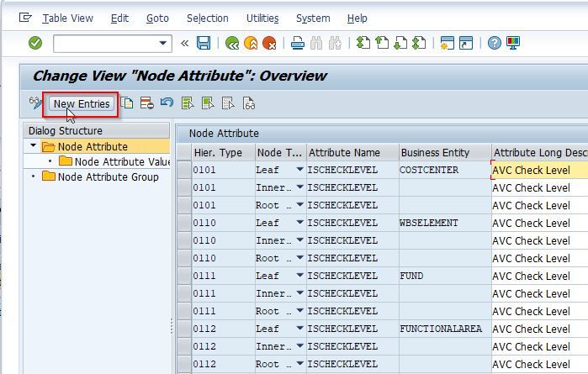Click the Find binoculars icon

pyautogui.click(x=316, y=43)
